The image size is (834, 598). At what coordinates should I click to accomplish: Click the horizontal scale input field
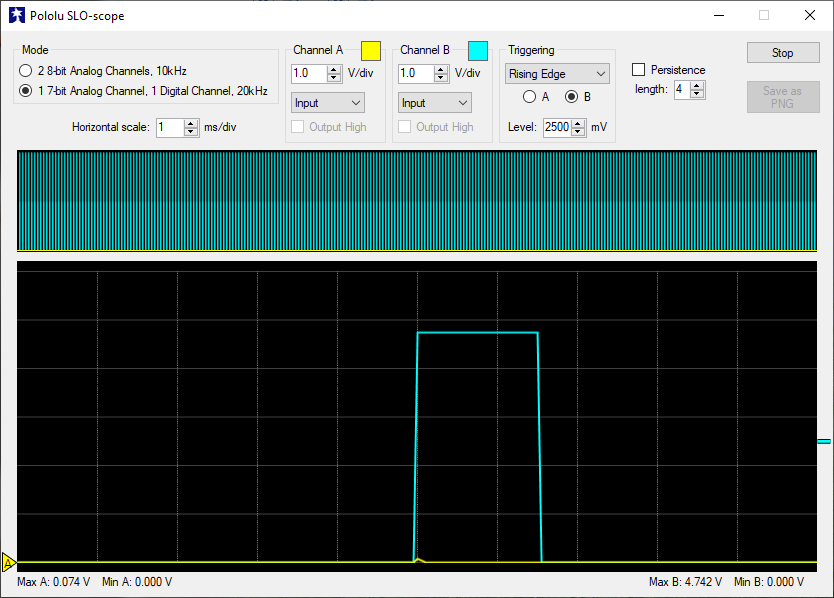point(170,127)
